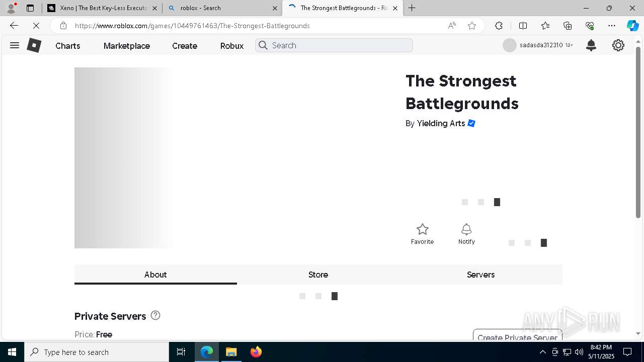Click the Roblox logo home icon
Screen dimensions: 644x362
click(34, 45)
